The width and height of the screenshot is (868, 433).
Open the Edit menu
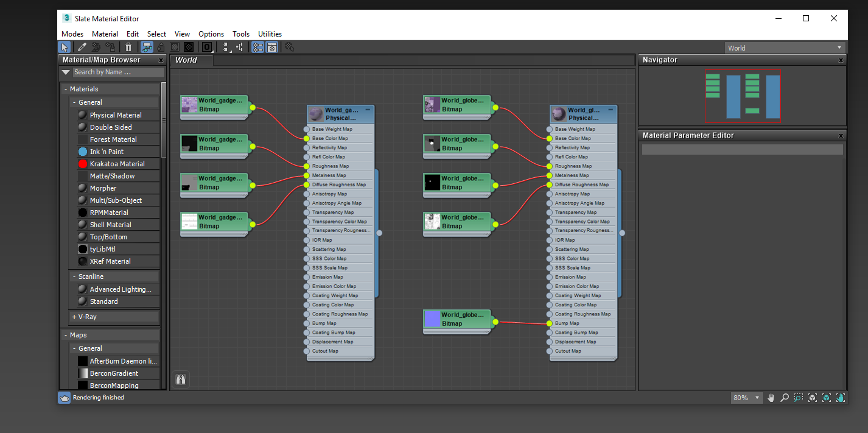pyautogui.click(x=133, y=34)
